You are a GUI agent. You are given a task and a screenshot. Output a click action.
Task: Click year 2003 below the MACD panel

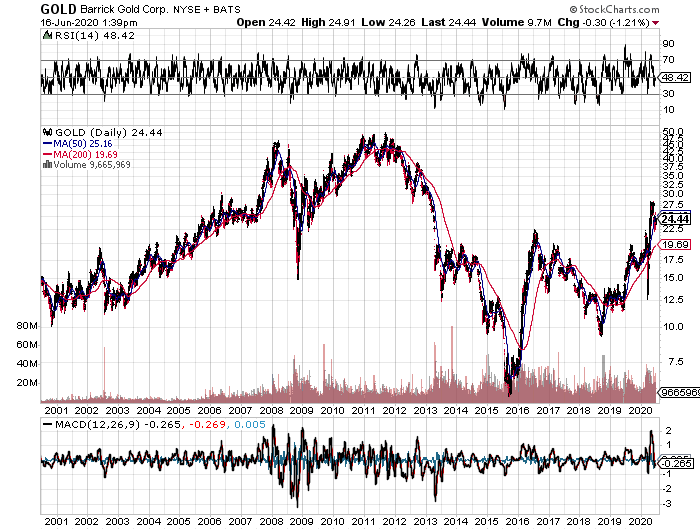pos(117,521)
